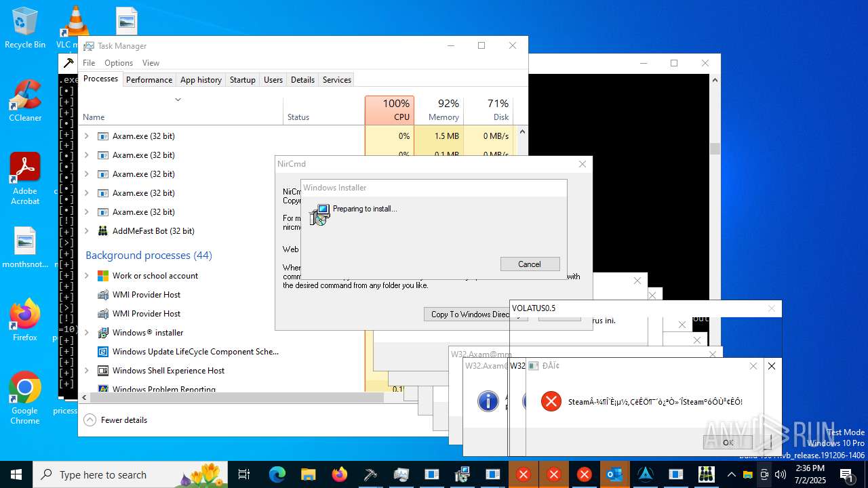The width and height of the screenshot is (868, 488).
Task: Switch to Users tab
Action: coord(273,80)
